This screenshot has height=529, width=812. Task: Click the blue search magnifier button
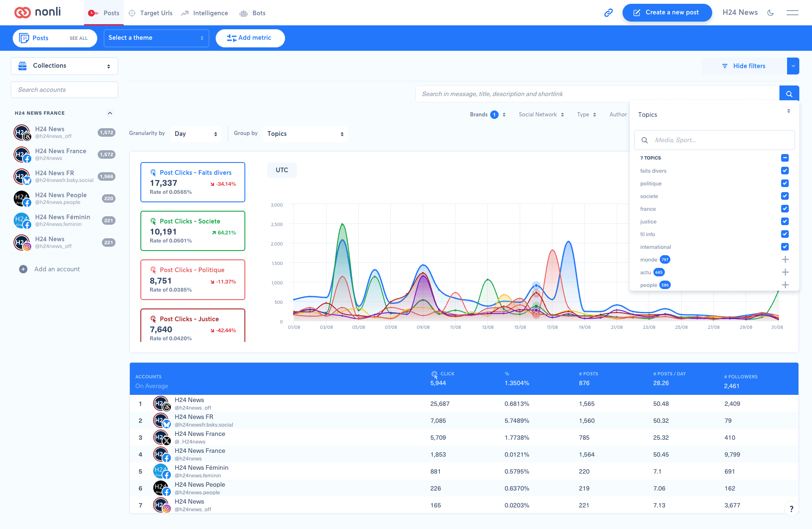click(789, 94)
